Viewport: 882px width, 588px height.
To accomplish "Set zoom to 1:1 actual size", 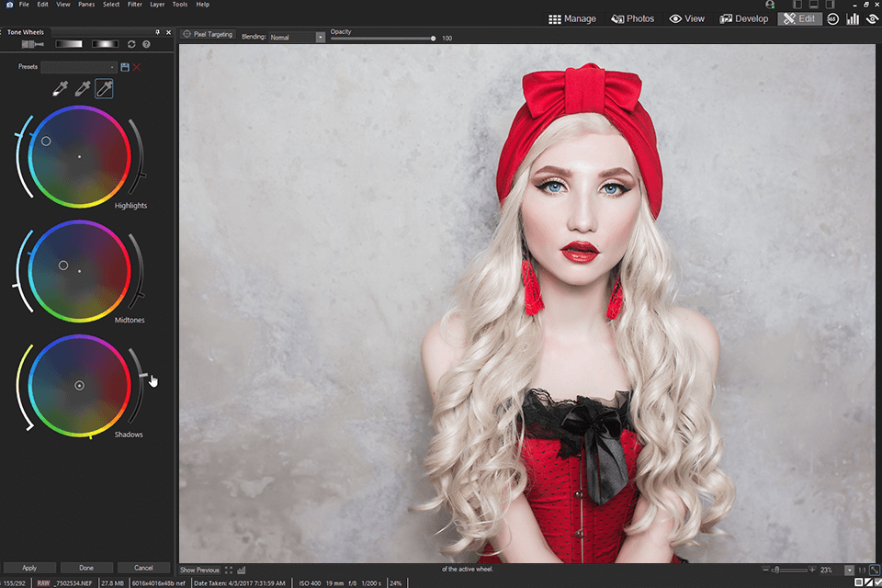I will 862,570.
